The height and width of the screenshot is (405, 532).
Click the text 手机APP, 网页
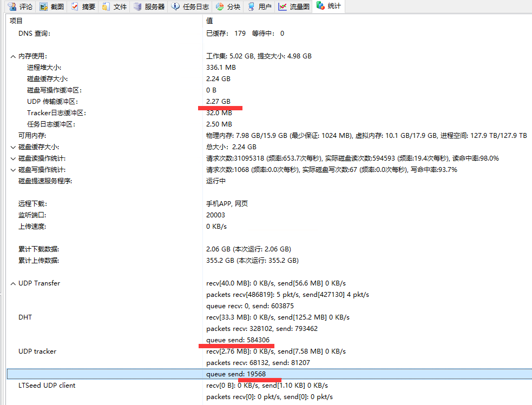click(x=227, y=204)
